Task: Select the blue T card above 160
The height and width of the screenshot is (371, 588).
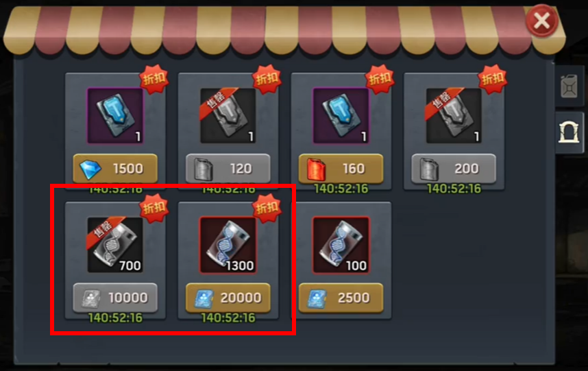Action: tap(341, 116)
